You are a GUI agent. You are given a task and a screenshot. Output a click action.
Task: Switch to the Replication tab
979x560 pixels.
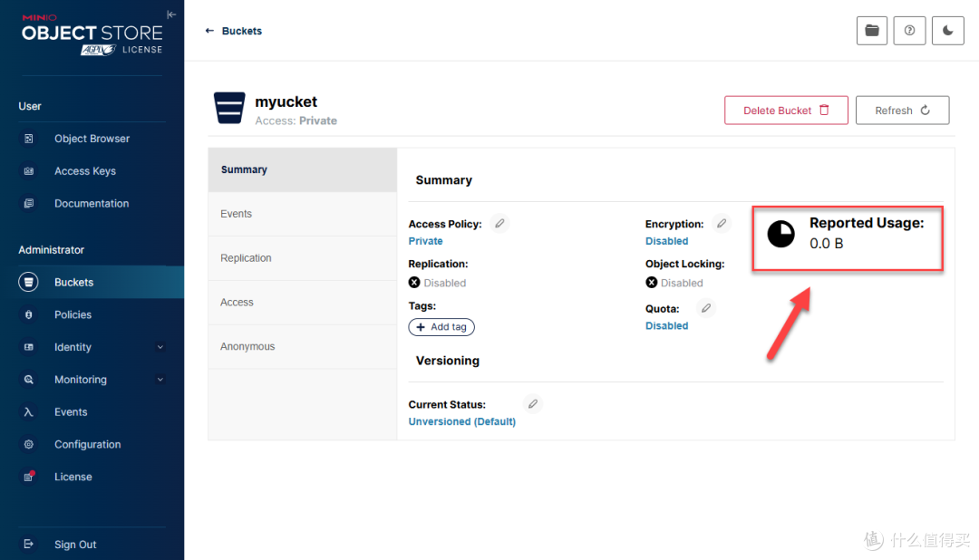[x=303, y=258]
